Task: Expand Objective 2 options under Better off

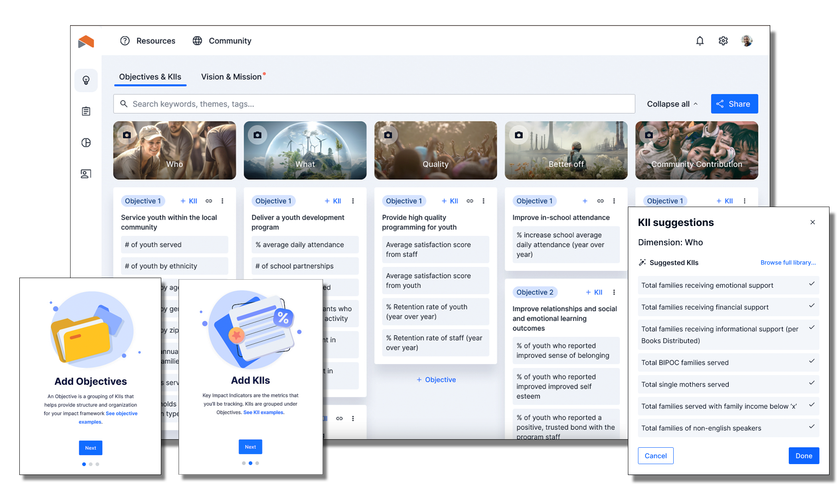Action: pyautogui.click(x=614, y=291)
